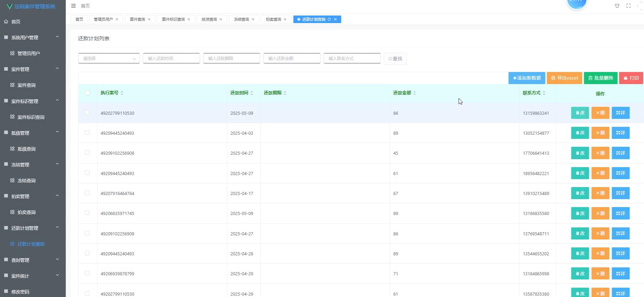Expand the 案件统计 menu group

(x=33, y=276)
